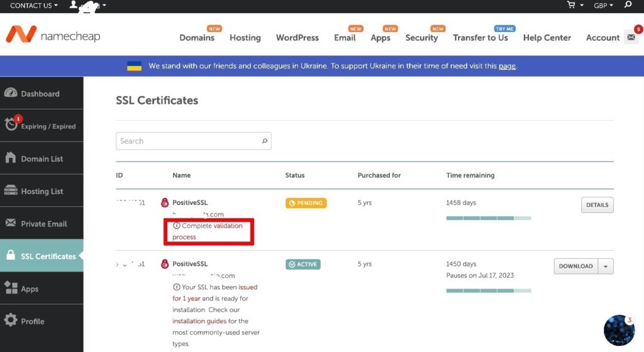This screenshot has height=352, width=644.
Task: Click the search magnifier in top bar
Action: (x=628, y=5)
